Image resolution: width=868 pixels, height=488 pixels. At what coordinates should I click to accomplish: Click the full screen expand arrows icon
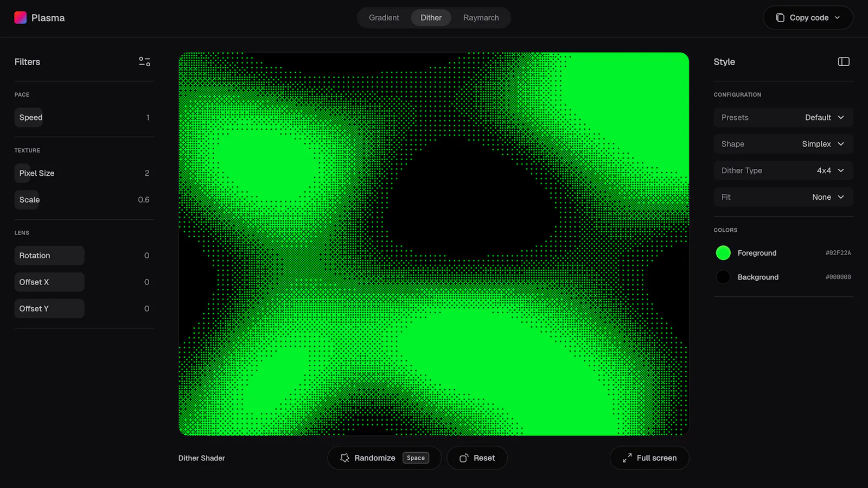click(x=627, y=458)
